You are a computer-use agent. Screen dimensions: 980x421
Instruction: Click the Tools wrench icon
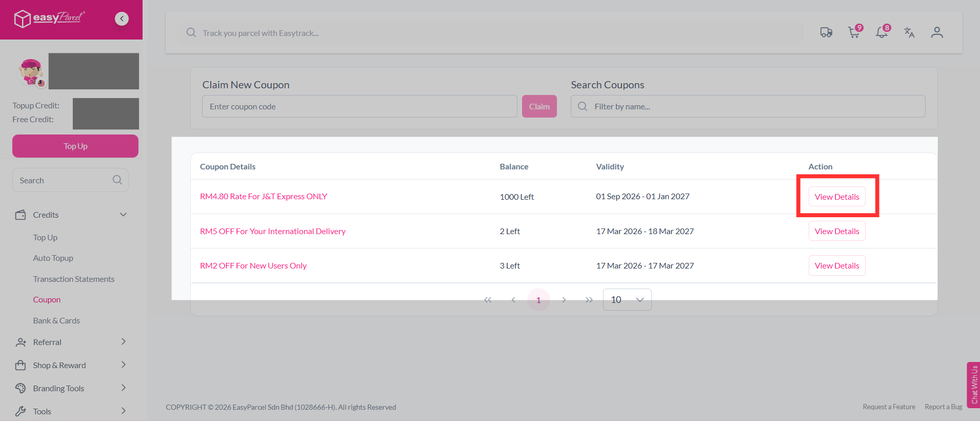(21, 411)
